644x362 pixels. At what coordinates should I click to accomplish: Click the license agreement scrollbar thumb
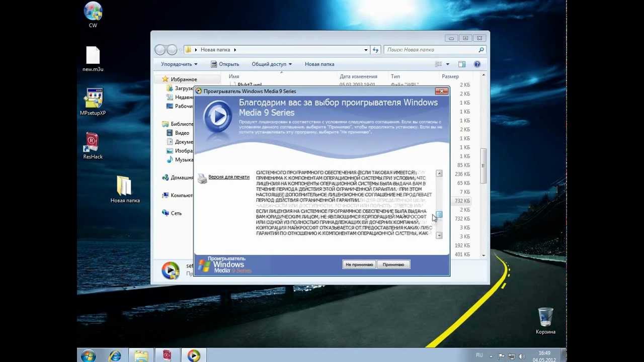[439, 215]
